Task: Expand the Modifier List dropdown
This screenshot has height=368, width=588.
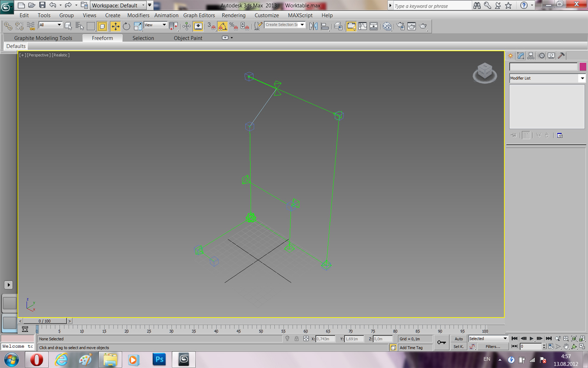Action: [x=582, y=78]
